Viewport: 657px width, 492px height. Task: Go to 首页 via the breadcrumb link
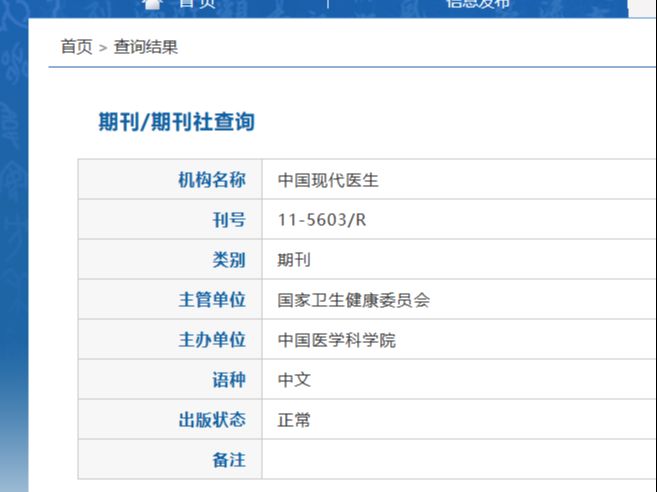76,47
